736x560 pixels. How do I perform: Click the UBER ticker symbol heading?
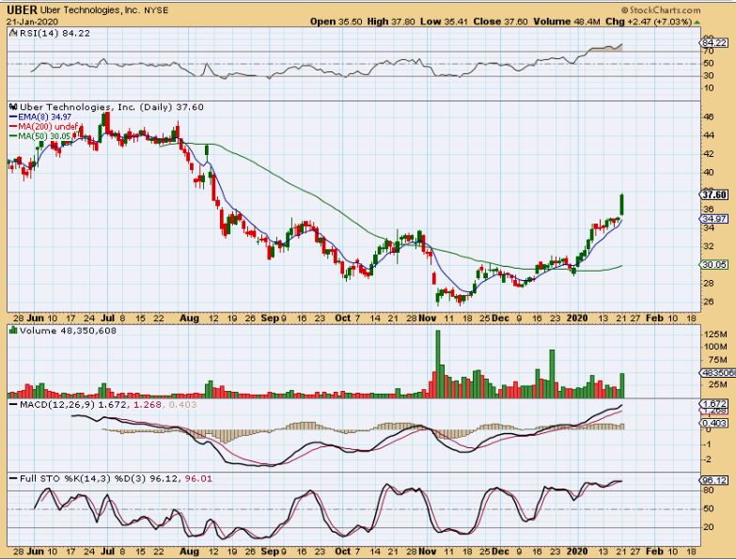pyautogui.click(x=22, y=9)
